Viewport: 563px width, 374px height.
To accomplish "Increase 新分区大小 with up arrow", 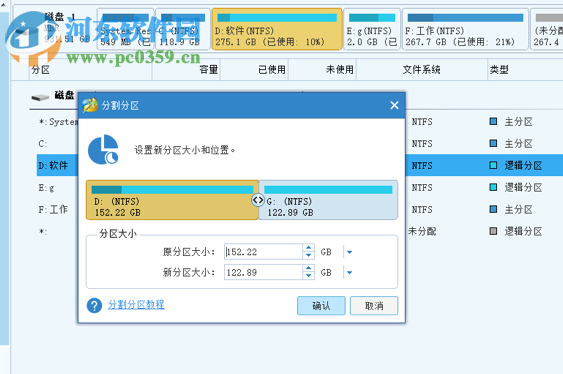I will tap(308, 268).
